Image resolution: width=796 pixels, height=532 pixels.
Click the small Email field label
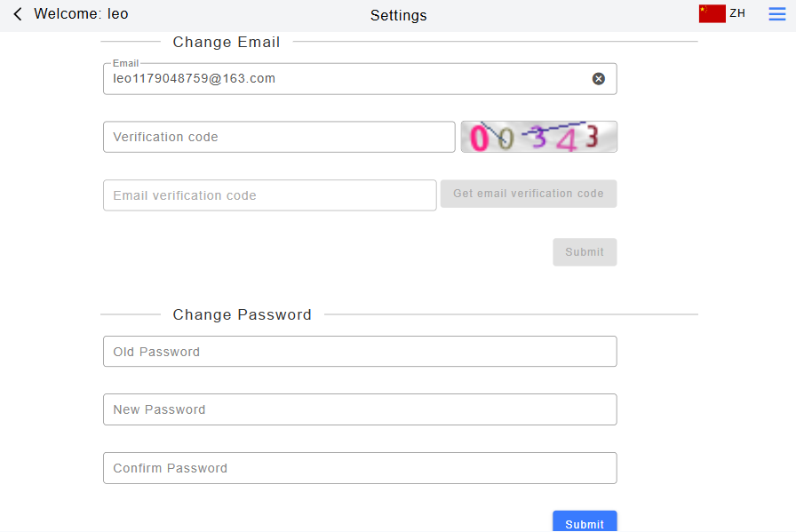125,64
